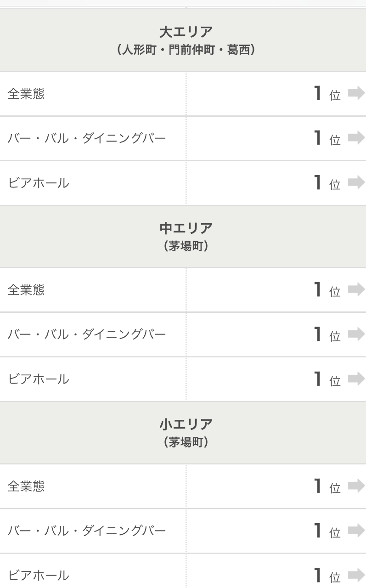Select バー・バル・ダイニングバー label under 大エリア

pos(87,138)
